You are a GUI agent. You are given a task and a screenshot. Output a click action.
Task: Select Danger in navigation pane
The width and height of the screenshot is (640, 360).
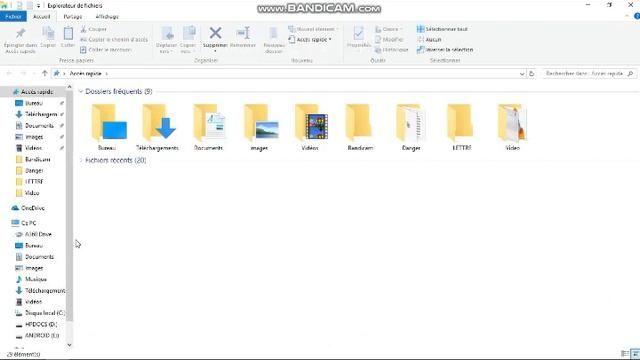point(29,170)
